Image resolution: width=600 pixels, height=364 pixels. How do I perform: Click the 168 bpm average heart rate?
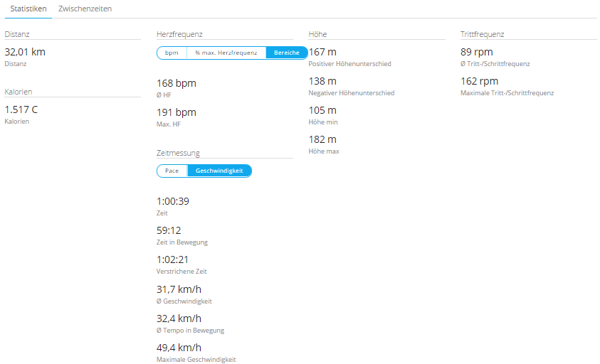point(176,83)
